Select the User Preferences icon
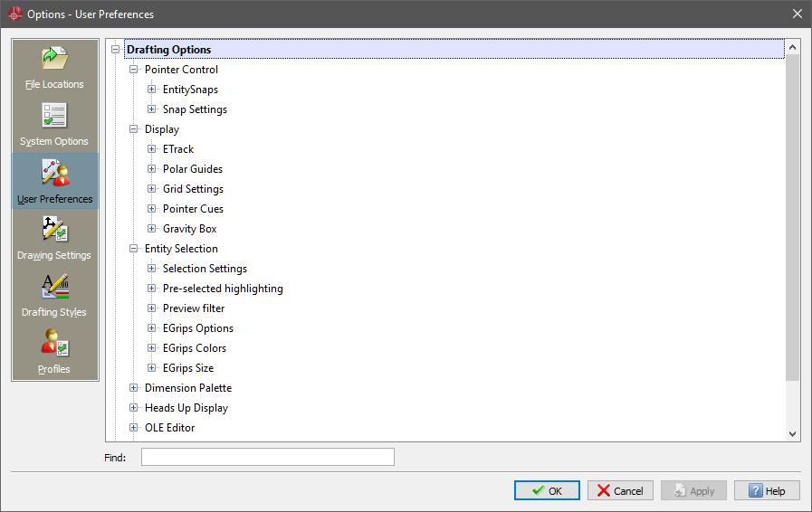The width and height of the screenshot is (812, 512). [x=55, y=173]
